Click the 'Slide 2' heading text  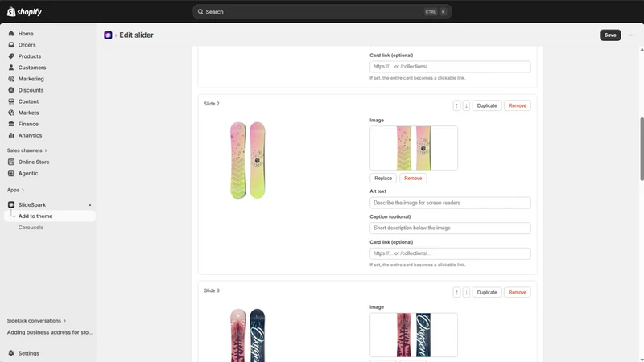[212, 104]
